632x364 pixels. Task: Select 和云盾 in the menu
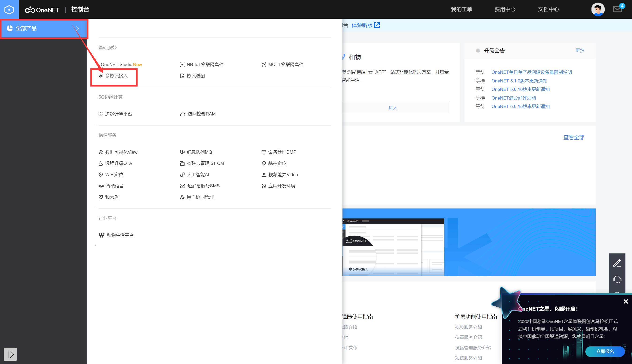(x=112, y=197)
